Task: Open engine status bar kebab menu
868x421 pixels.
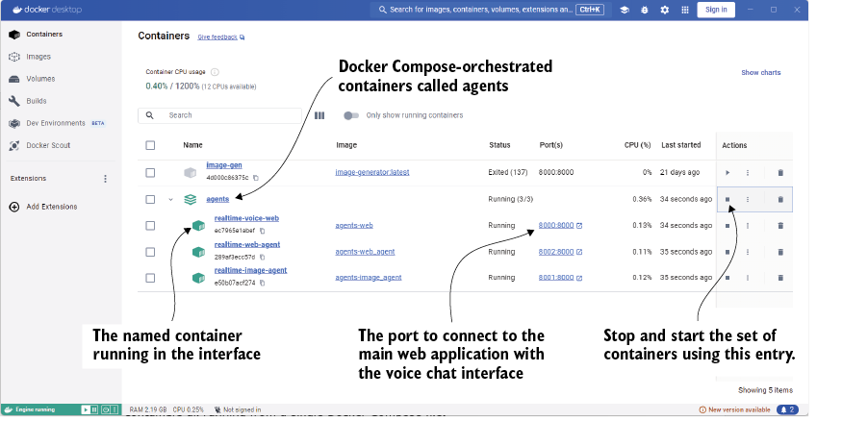Action: point(115,409)
